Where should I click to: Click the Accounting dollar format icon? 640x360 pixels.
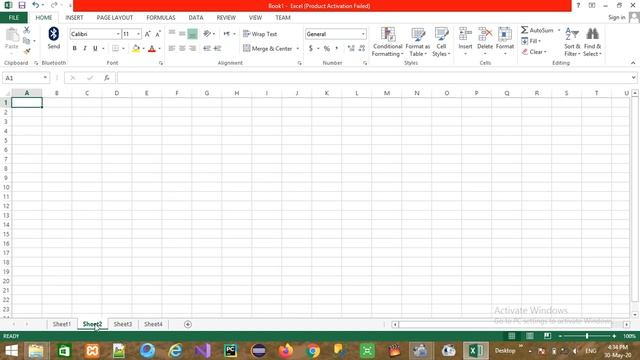coord(311,49)
